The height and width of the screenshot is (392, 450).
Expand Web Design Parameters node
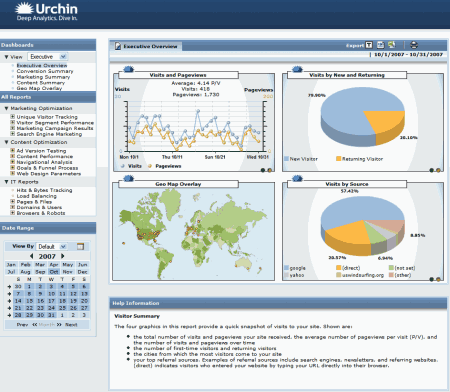tap(12, 173)
